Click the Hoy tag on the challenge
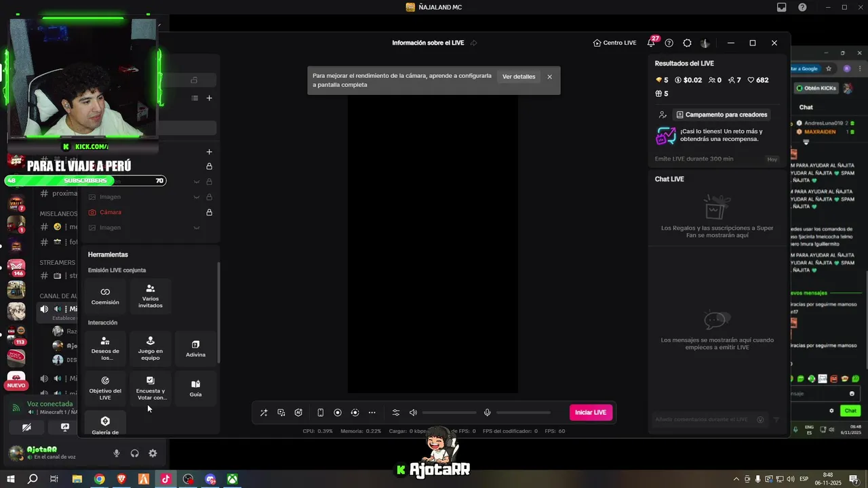This screenshot has width=868, height=488. pos(772,159)
